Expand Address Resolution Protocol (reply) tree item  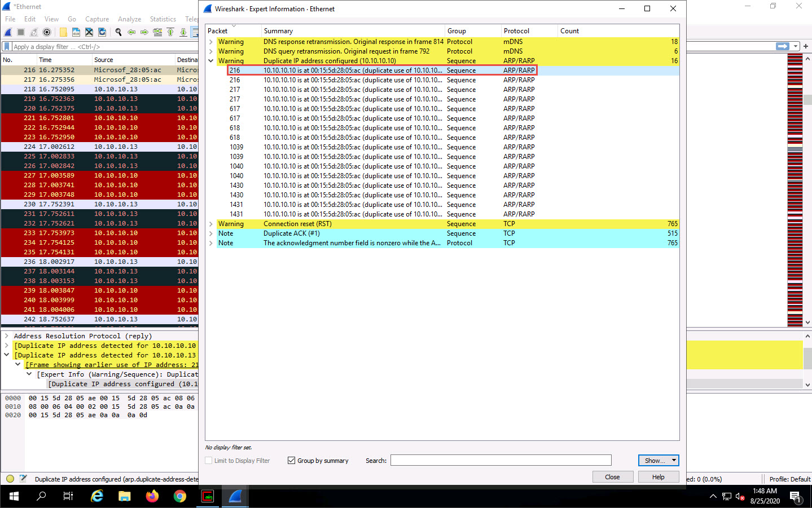6,336
